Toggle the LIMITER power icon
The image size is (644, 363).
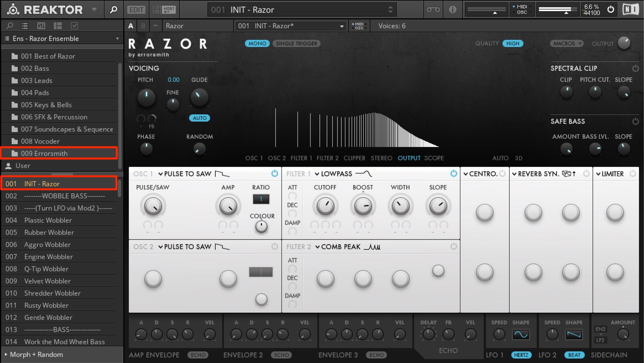point(633,173)
